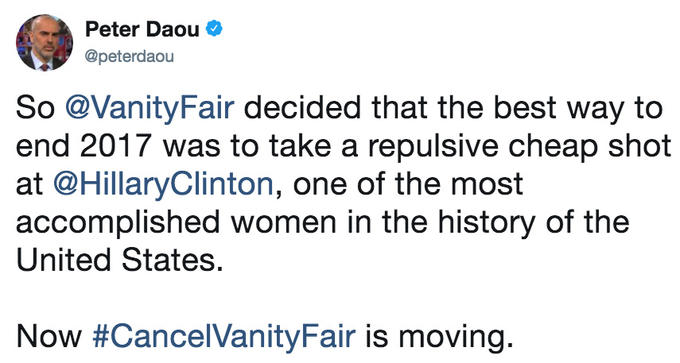Click the phrase "one of the most"

click(408, 184)
